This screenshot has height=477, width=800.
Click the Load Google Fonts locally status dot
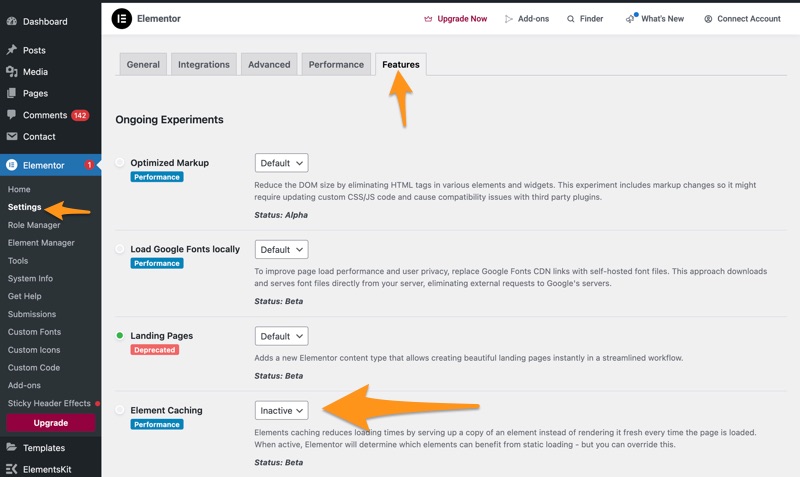coord(119,249)
